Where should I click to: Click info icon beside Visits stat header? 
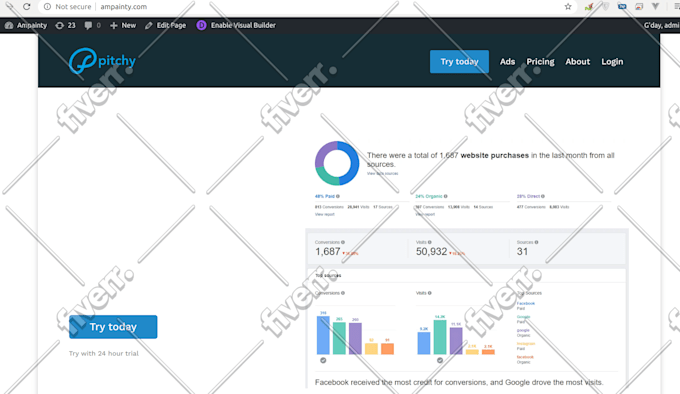click(430, 242)
